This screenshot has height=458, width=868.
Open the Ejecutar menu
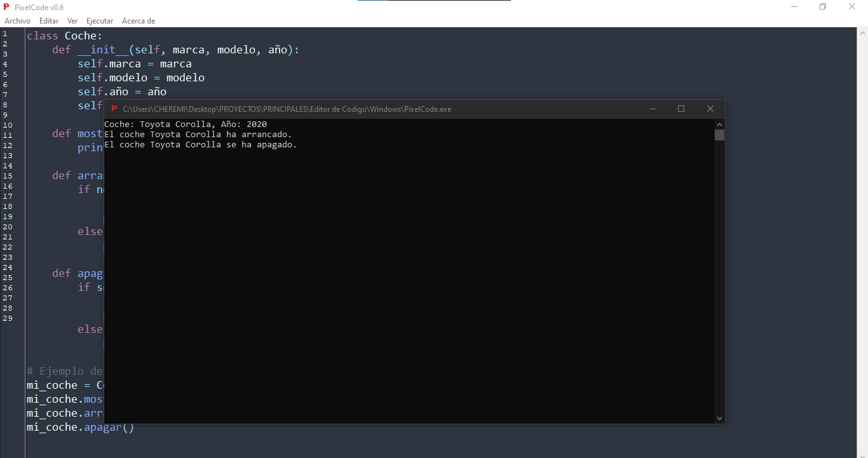[100, 21]
